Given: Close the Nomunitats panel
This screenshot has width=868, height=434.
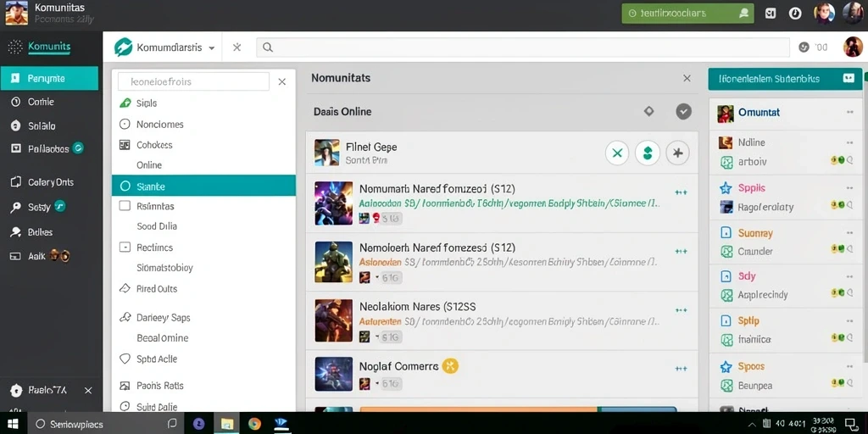Looking at the screenshot, I should tap(687, 79).
